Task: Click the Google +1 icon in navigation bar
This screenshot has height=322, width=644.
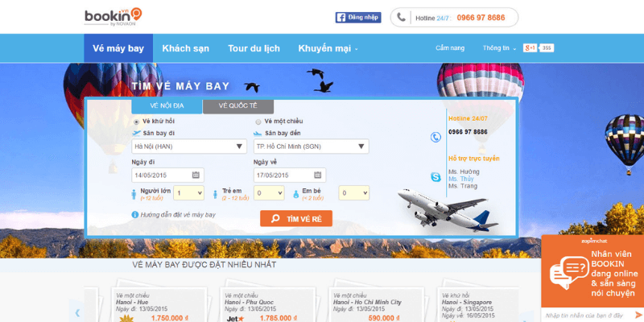Action: click(x=530, y=48)
